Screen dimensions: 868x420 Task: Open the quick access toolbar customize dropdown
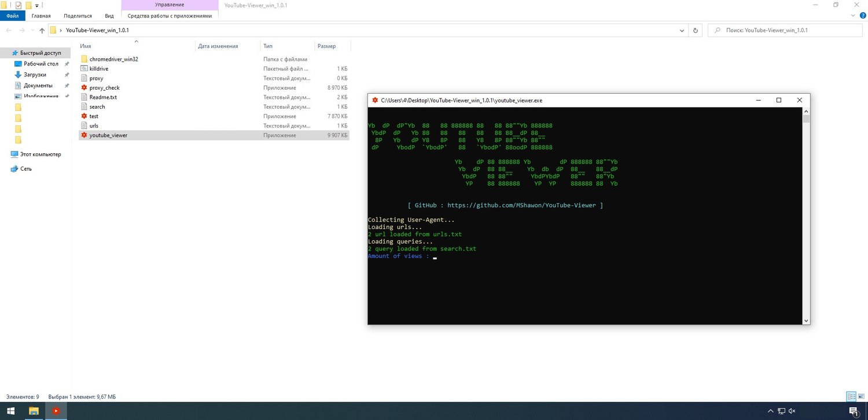coord(37,5)
